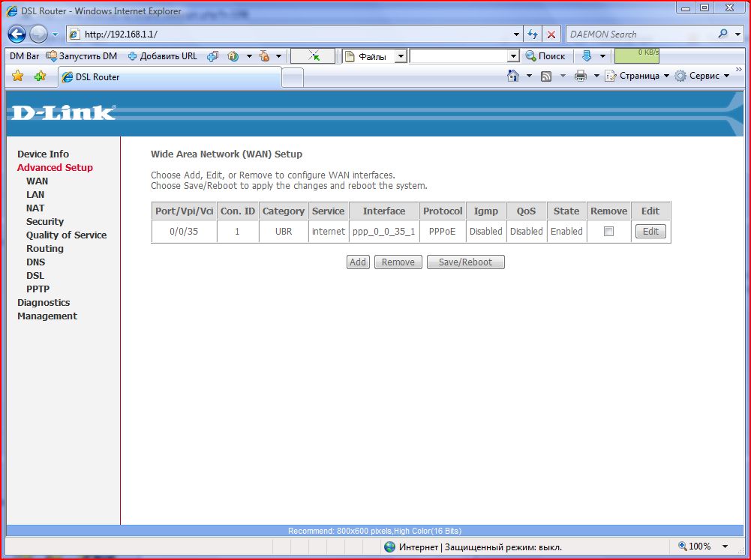751x560 pixels.
Task: Stop loading with the red X icon
Action: (x=551, y=34)
